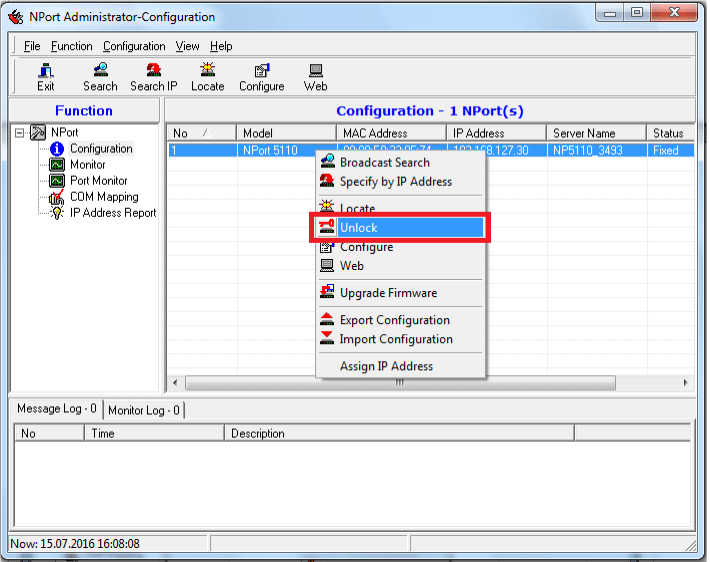Click the Locate toolbar icon
Screen dimensions: 710x562
pos(208,77)
